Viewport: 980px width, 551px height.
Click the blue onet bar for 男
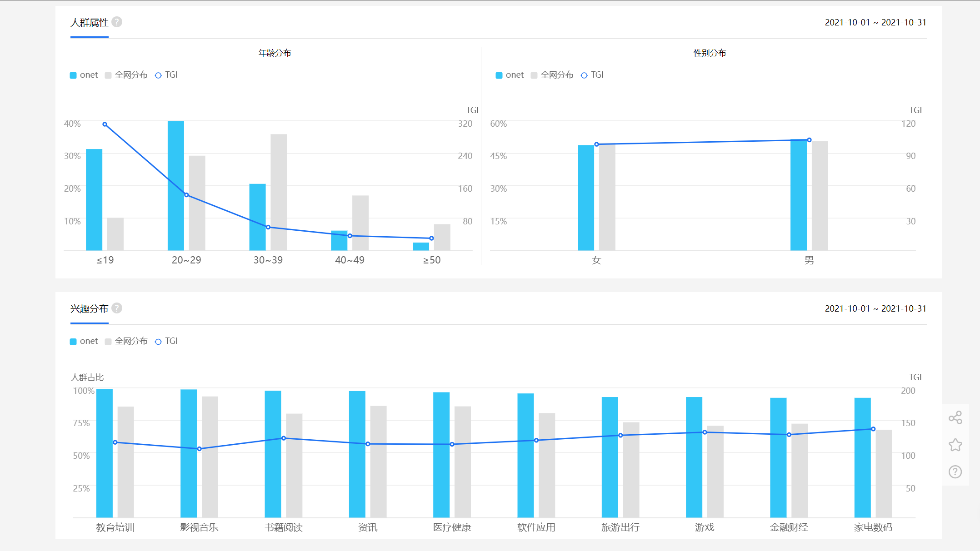click(x=799, y=195)
